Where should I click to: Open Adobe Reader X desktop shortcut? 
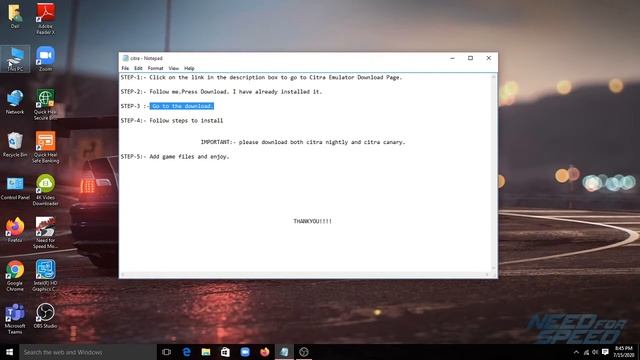point(45,18)
